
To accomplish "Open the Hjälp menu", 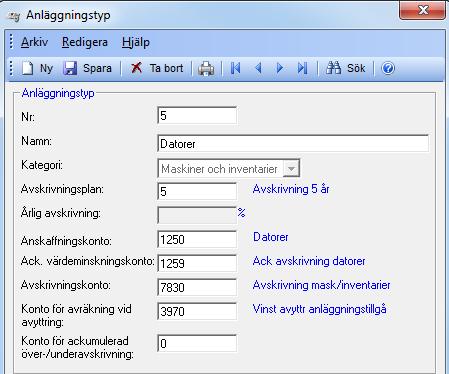I will pos(136,43).
